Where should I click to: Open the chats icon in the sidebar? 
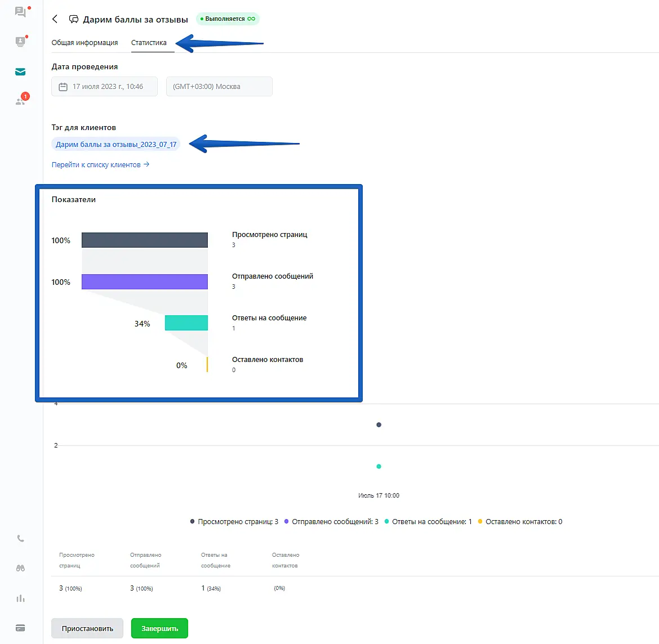(20, 12)
